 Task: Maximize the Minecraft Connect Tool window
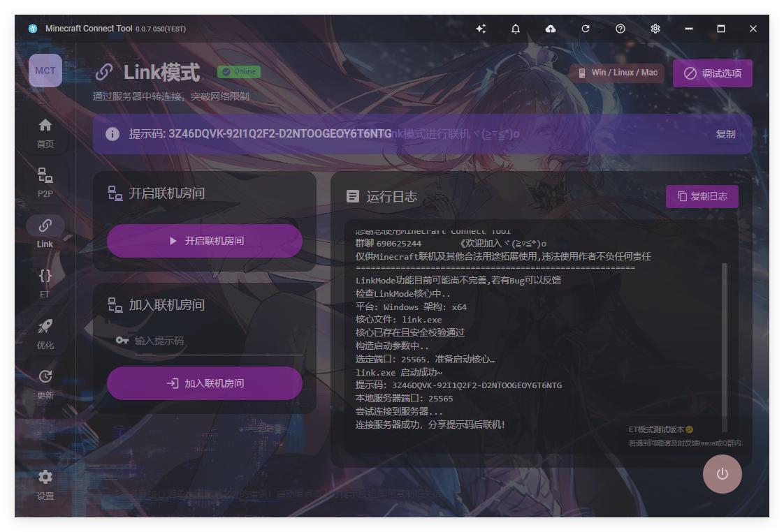pyautogui.click(x=721, y=29)
